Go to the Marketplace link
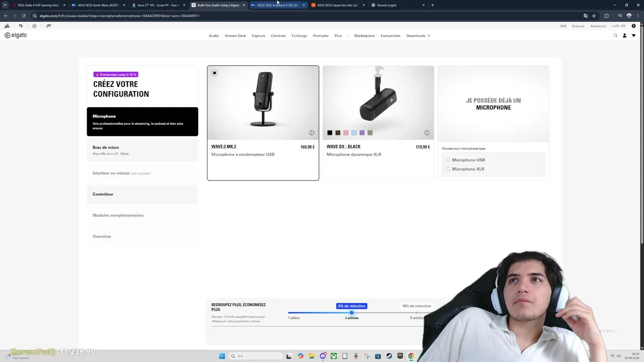This screenshot has height=362, width=644. (364, 36)
